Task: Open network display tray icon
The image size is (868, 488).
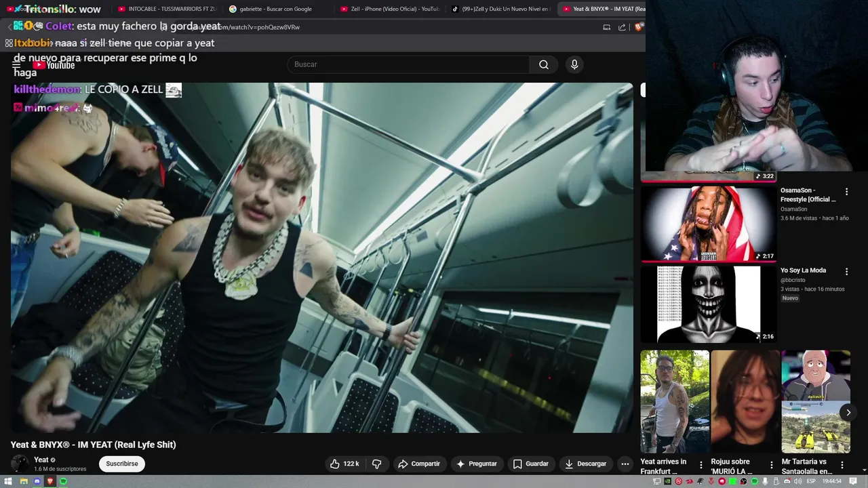Action: (657, 481)
